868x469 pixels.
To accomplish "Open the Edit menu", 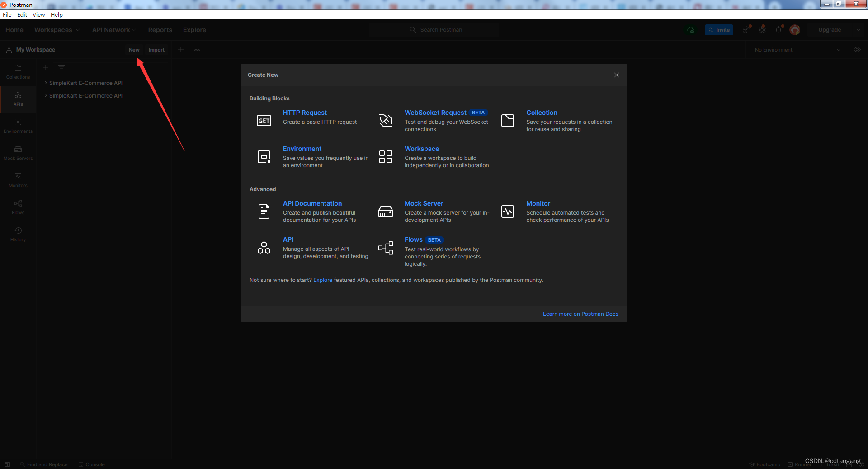I will point(22,15).
